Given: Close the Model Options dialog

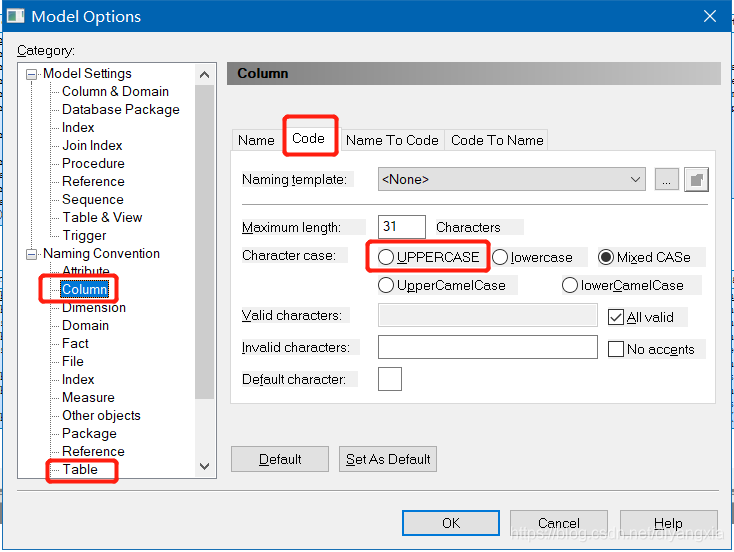Looking at the screenshot, I should (x=710, y=16).
